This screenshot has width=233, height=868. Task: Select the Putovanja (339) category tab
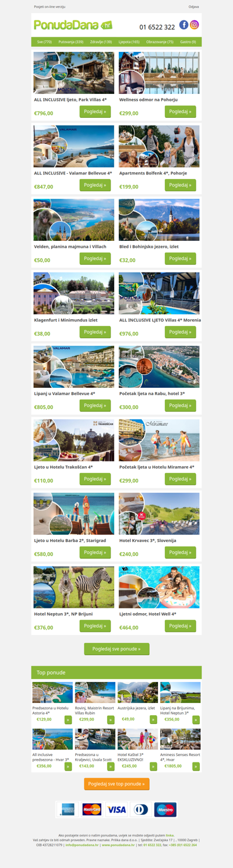coord(71,42)
